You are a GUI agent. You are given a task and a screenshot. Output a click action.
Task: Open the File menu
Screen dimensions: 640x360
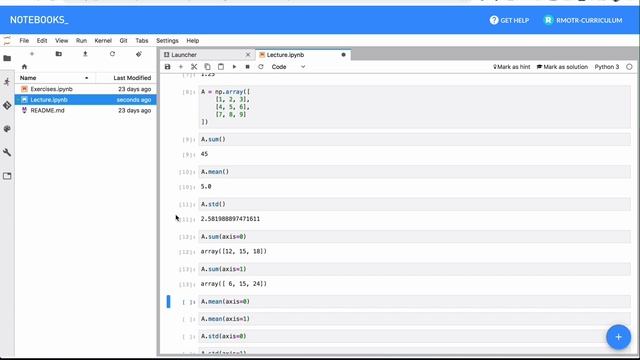pyautogui.click(x=24, y=40)
